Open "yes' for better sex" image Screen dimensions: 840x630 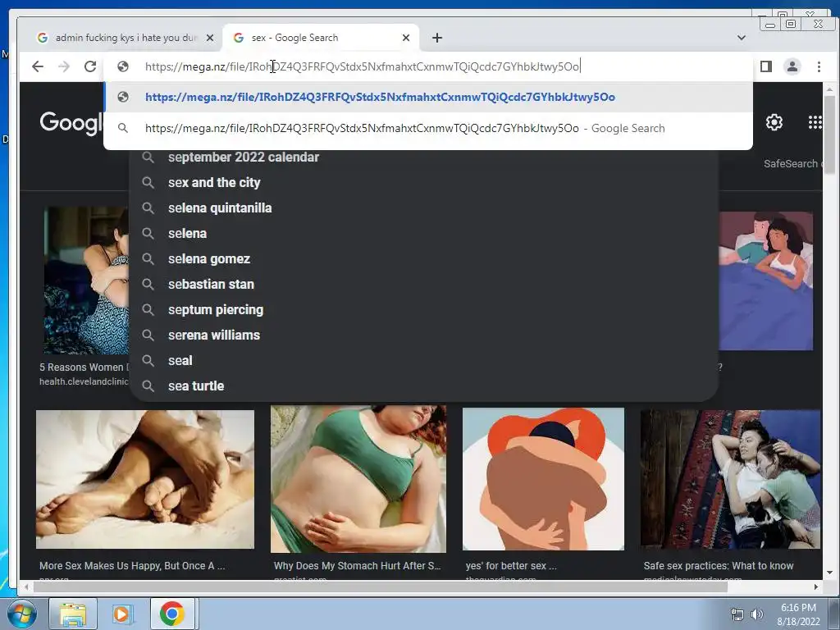(x=543, y=479)
